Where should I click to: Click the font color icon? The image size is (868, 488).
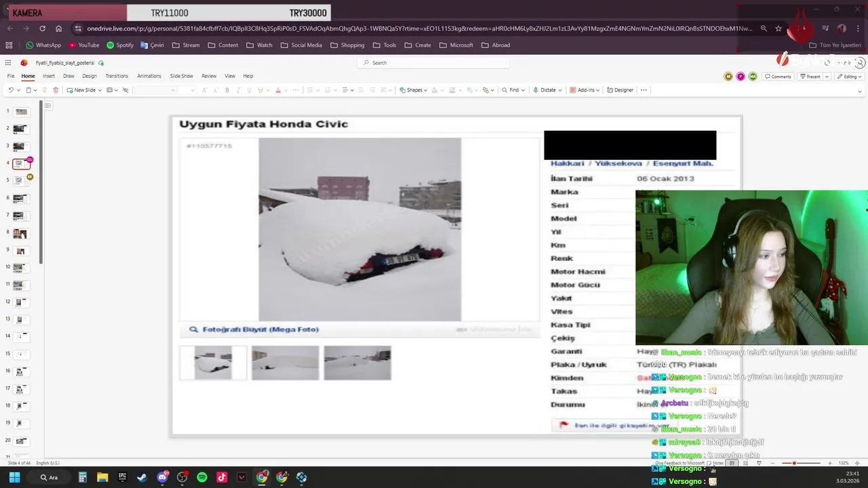(x=278, y=89)
